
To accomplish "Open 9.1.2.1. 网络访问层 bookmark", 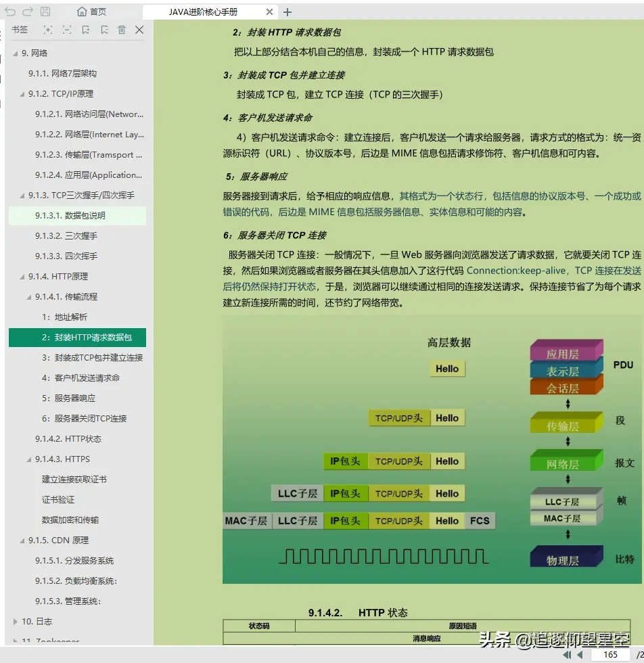I will [x=89, y=114].
